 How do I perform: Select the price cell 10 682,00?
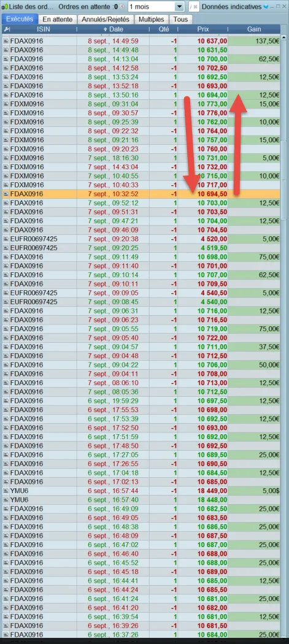(x=203, y=608)
